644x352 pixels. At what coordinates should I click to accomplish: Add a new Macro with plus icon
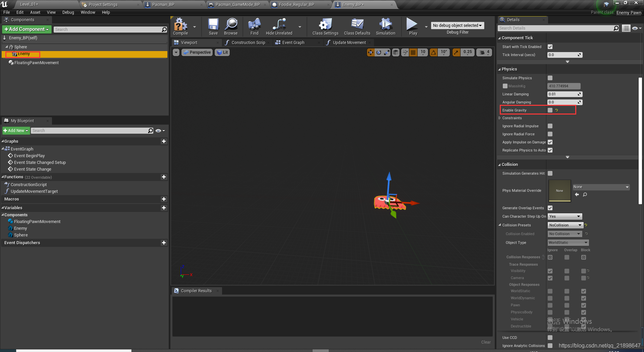164,199
